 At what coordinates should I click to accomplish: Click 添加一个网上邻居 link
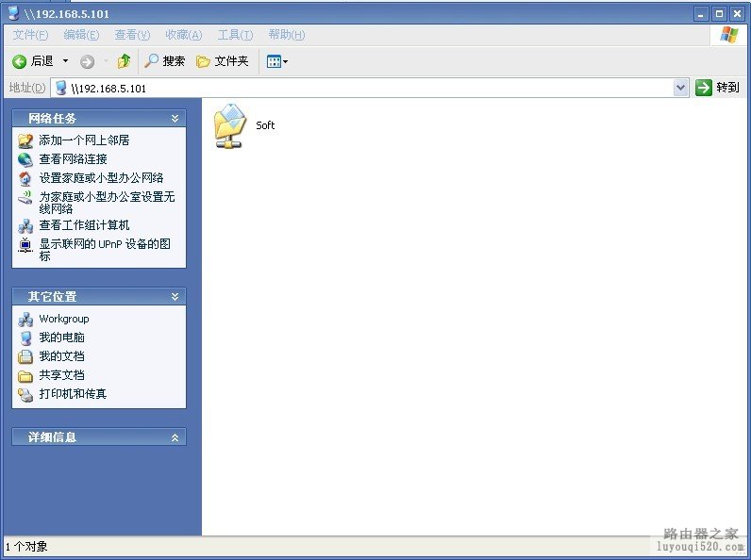click(84, 140)
